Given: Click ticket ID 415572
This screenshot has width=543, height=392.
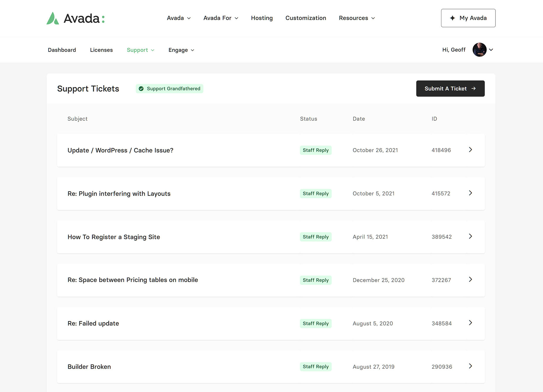Looking at the screenshot, I should 441,194.
